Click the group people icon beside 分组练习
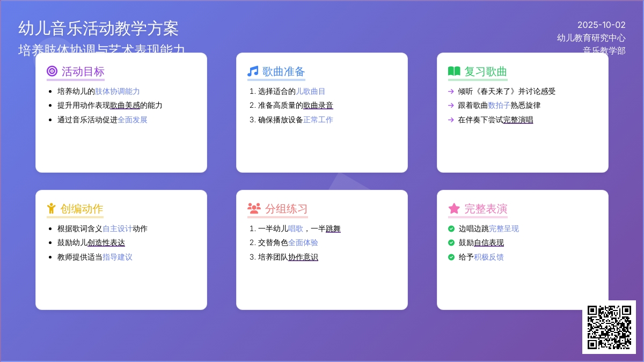The height and width of the screenshot is (362, 644). pyautogui.click(x=254, y=209)
